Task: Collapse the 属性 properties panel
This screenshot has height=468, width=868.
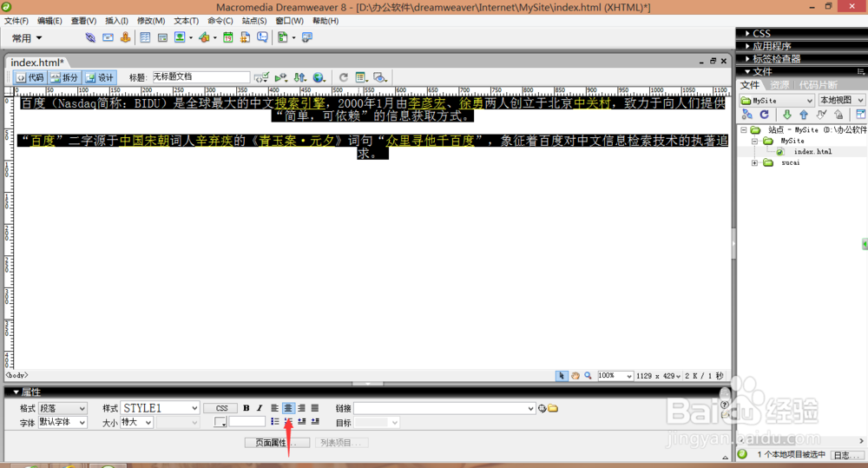Action: (x=16, y=392)
